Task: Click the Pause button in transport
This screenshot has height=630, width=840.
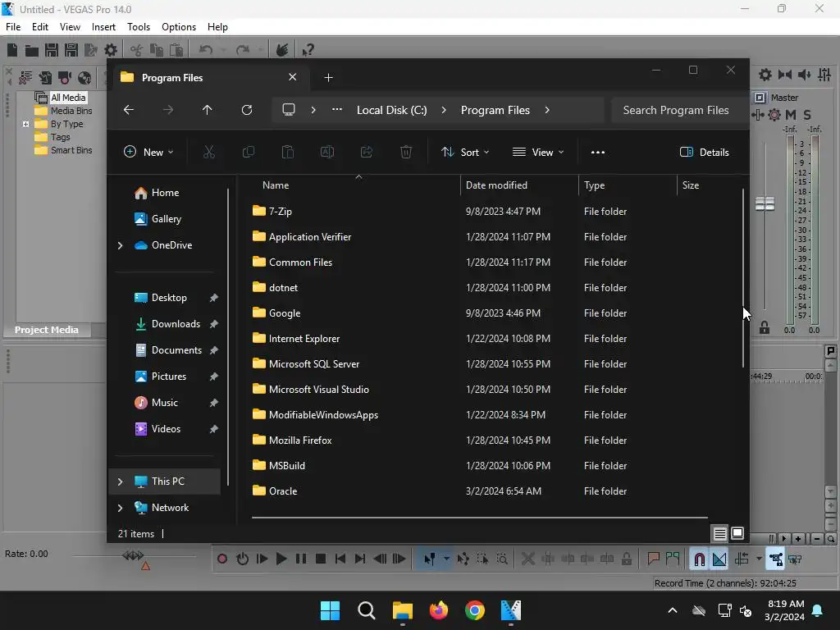Action: coord(301,559)
